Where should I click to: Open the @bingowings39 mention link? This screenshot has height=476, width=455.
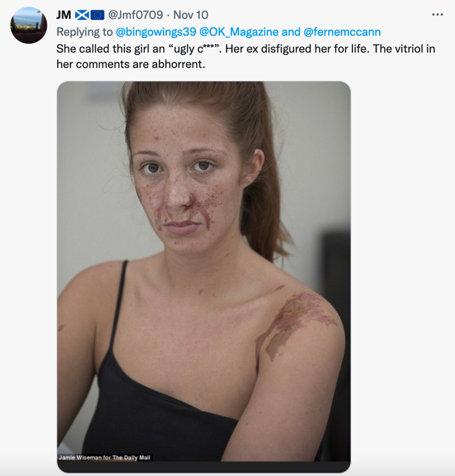[156, 32]
